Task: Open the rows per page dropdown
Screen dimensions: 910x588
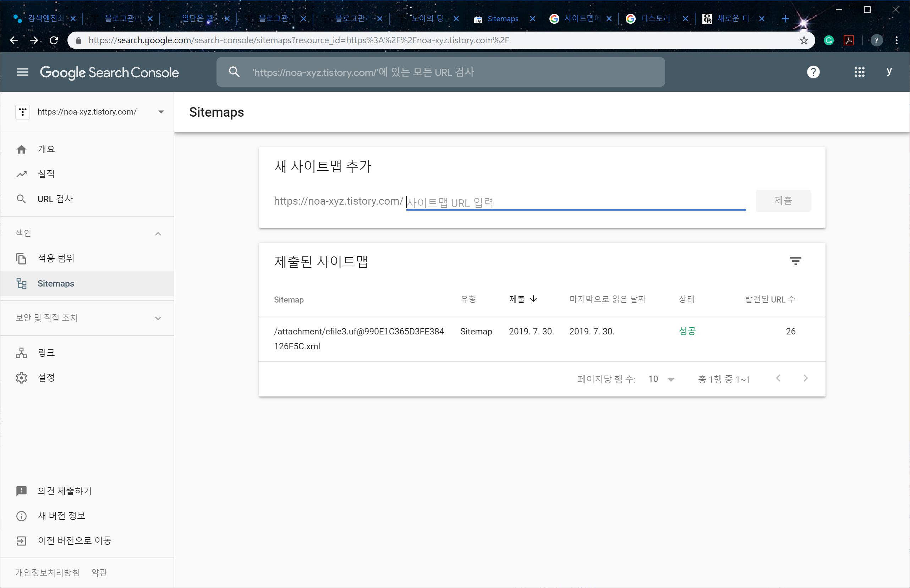Action: 662,379
